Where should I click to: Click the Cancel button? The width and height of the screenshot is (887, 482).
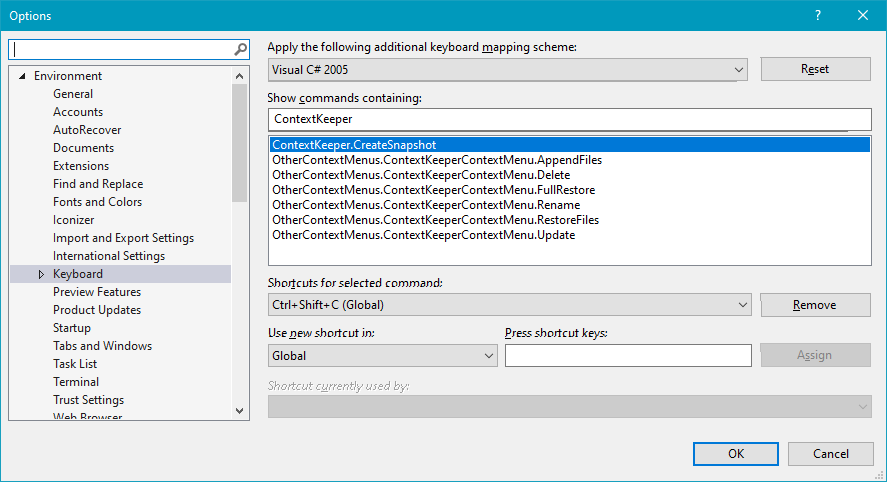coord(830,454)
